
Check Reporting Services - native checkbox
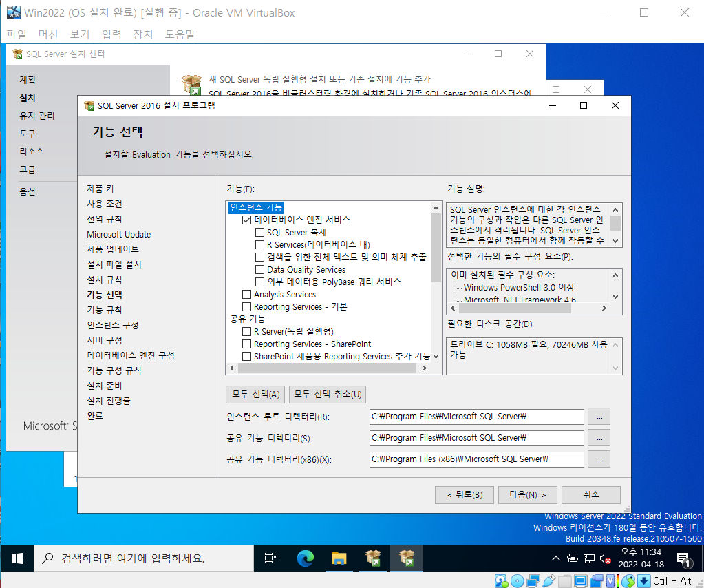[x=246, y=307]
